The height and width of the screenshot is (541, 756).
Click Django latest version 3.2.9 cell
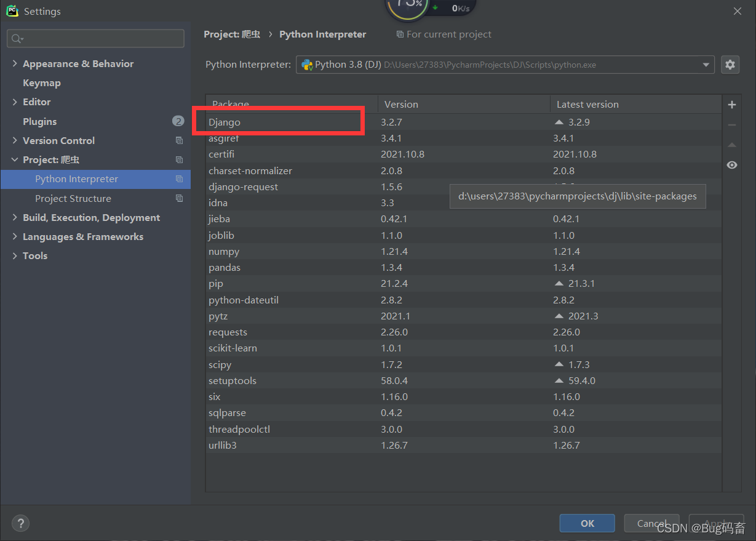tap(635, 122)
